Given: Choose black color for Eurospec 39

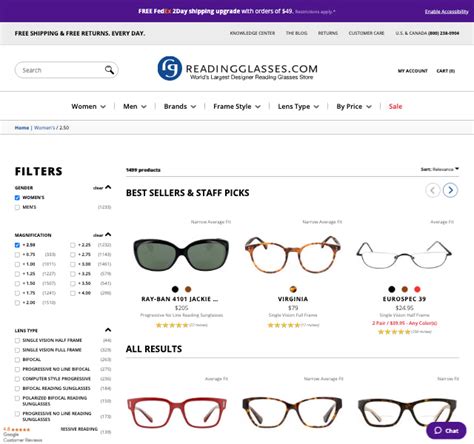Looking at the screenshot, I should [392, 289].
